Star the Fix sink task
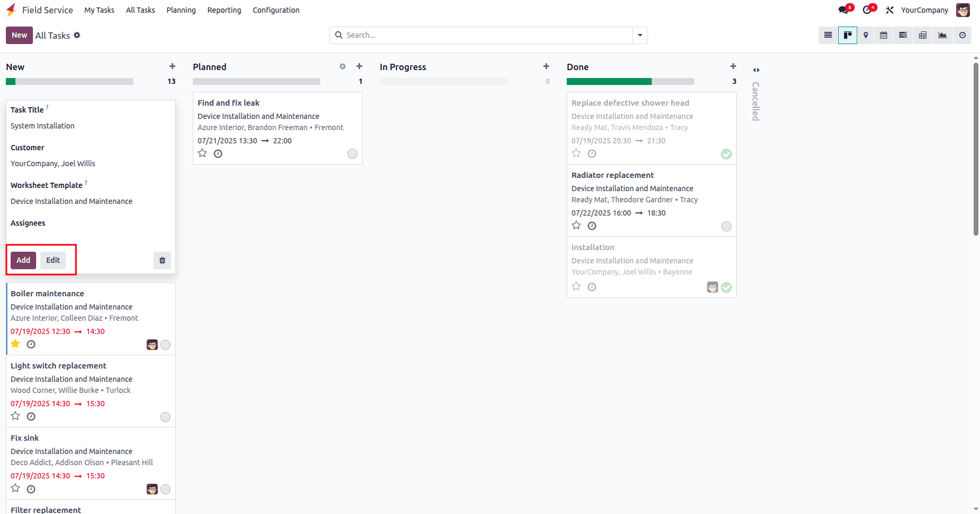This screenshot has width=980, height=514. pyautogui.click(x=15, y=488)
